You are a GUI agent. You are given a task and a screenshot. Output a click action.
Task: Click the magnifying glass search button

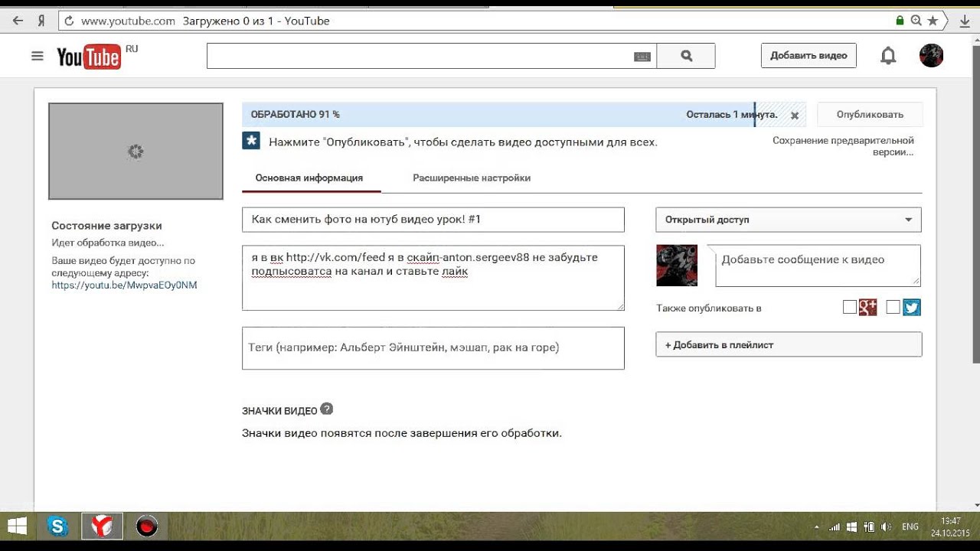(x=686, y=56)
